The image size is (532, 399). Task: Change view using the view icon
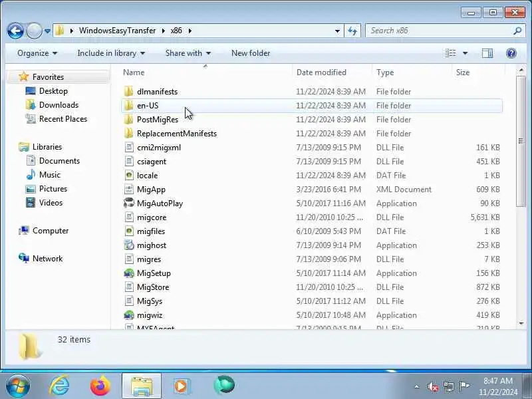coord(451,53)
